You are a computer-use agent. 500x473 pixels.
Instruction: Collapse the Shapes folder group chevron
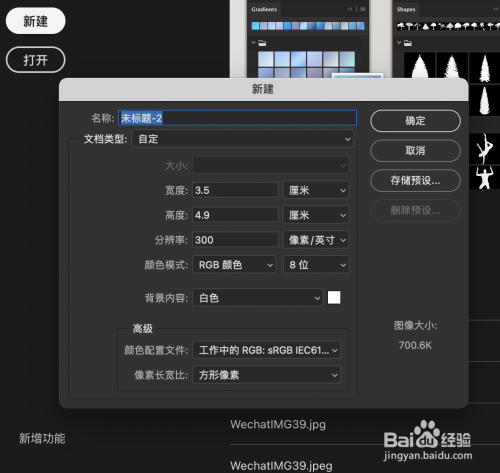coord(399,43)
